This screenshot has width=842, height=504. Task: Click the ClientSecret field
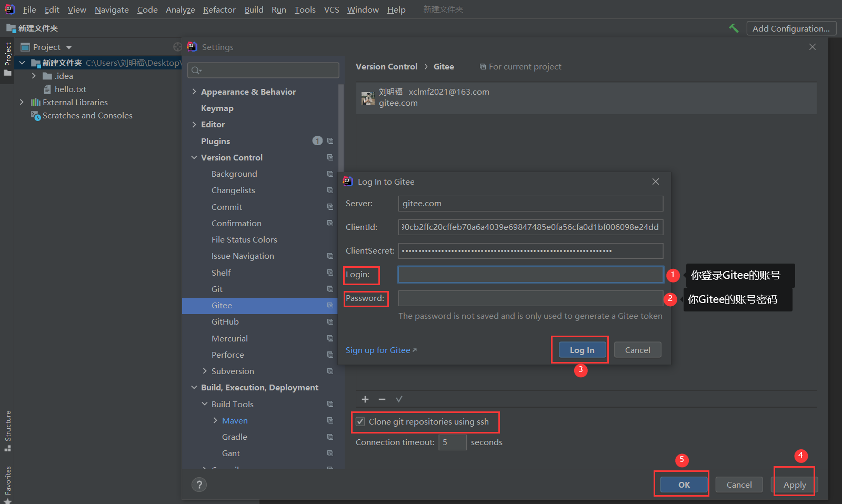530,251
